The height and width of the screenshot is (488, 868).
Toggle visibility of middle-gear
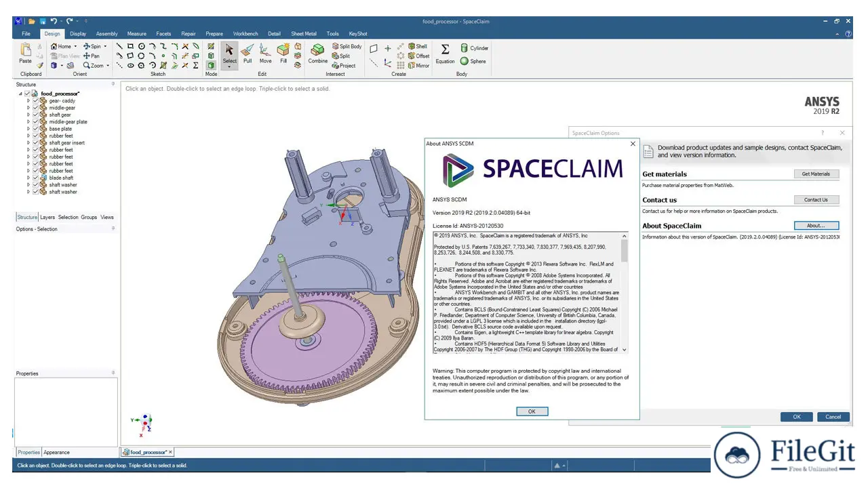(36, 108)
